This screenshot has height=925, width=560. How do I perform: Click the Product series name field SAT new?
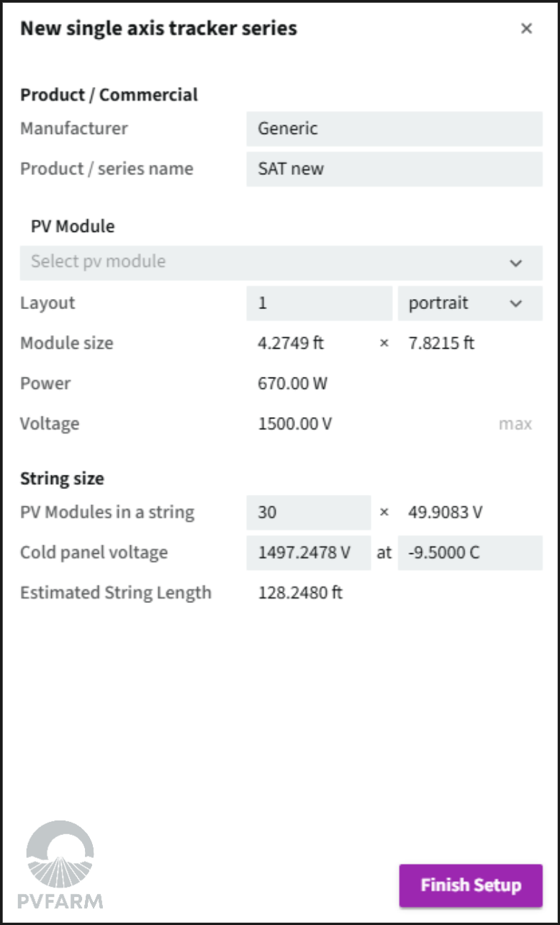click(394, 169)
